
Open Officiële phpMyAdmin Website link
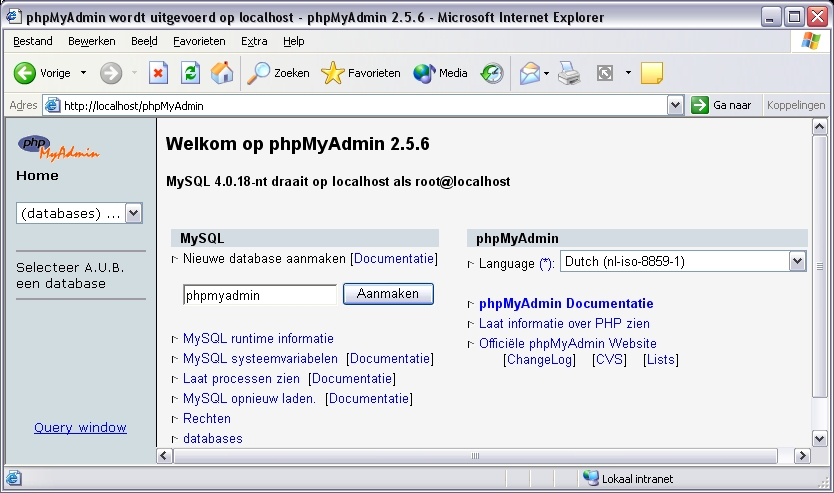568,344
